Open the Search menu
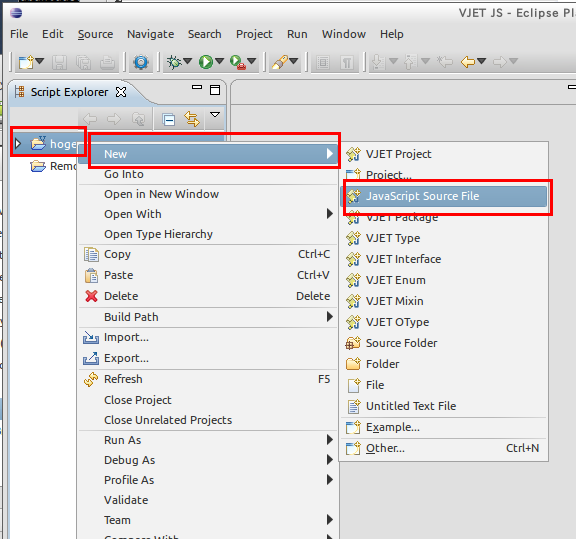Image resolution: width=576 pixels, height=539 pixels. tap(205, 34)
